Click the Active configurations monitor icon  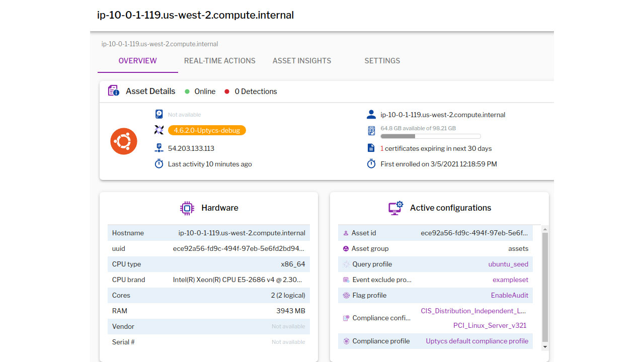click(x=396, y=208)
